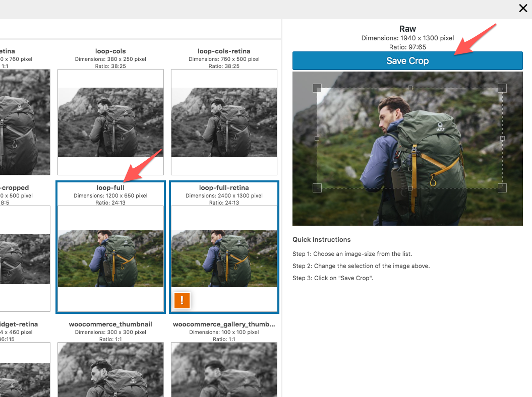Select the partially visible cropped 8:5 thumbnail
Screen dimensions: 532x397
(x=25, y=258)
